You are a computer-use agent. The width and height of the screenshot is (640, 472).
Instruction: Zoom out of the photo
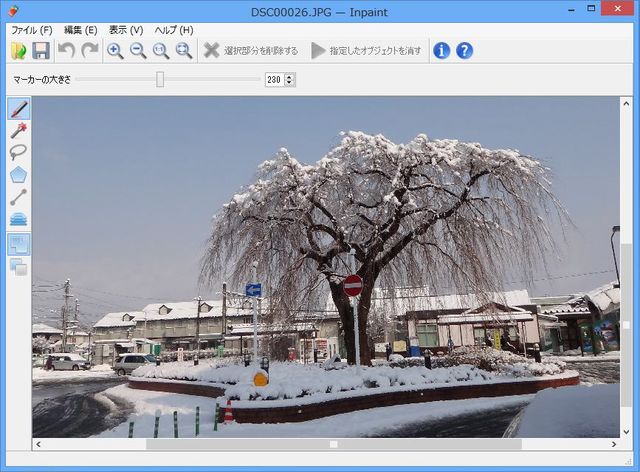[138, 51]
